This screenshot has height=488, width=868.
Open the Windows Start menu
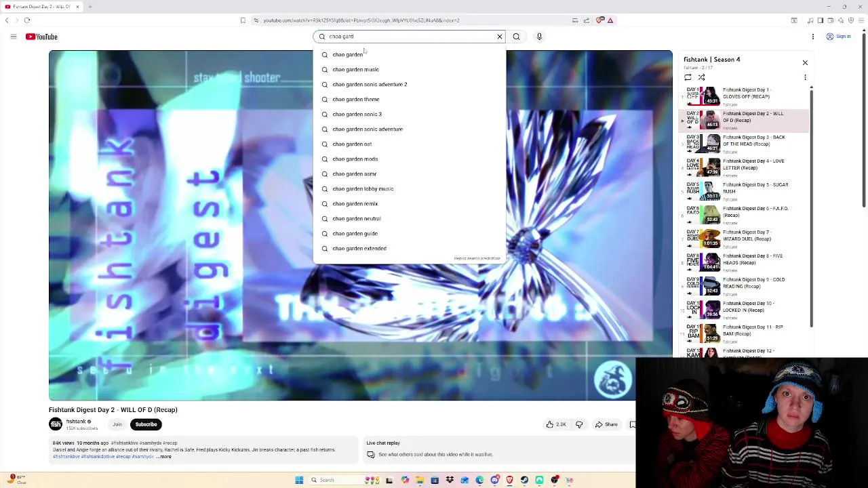click(299, 480)
